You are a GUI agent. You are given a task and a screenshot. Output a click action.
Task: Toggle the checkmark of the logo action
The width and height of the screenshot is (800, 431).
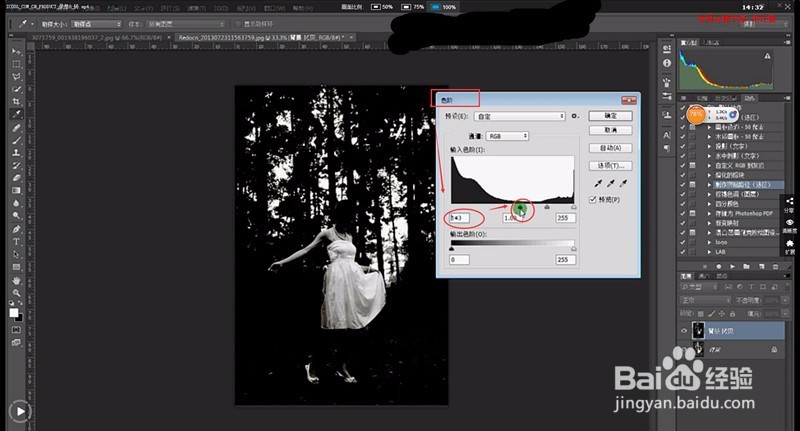(x=683, y=242)
